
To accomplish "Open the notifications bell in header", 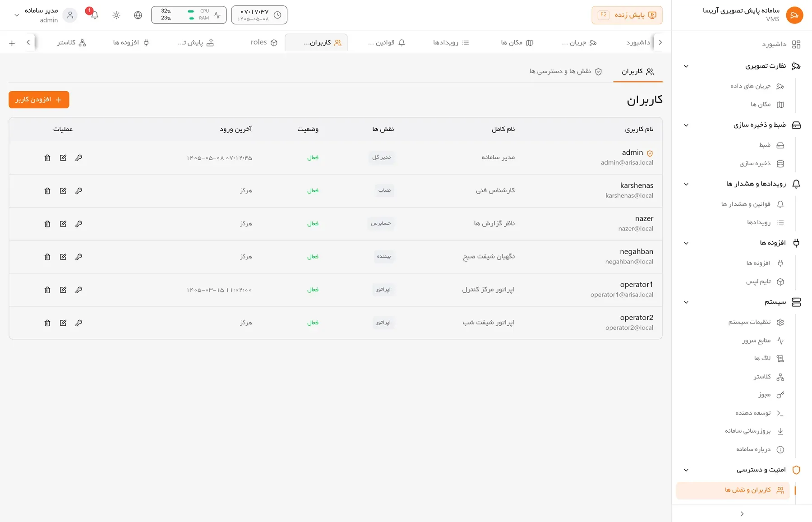I will 94,15.
